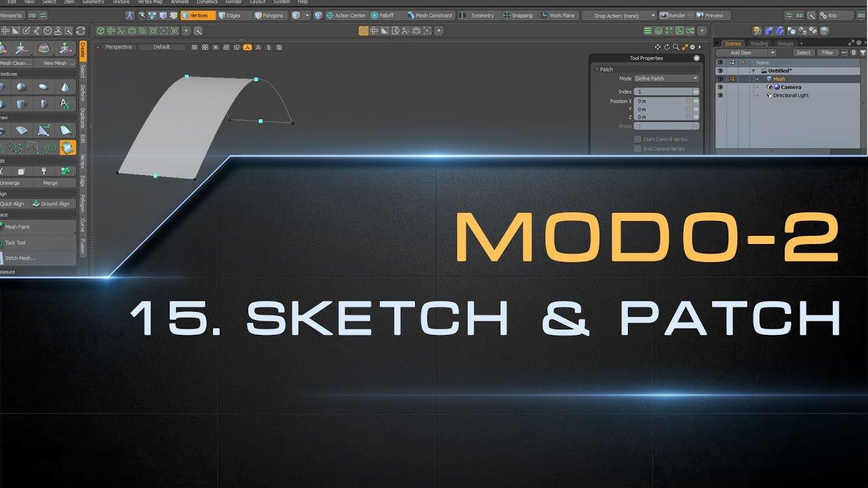Viewport: 868px width, 488px height.
Task: Click the Index input field
Action: (663, 91)
